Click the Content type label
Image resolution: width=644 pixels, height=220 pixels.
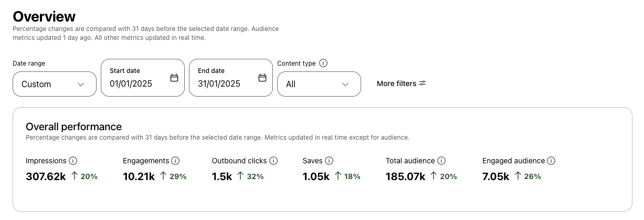[297, 64]
